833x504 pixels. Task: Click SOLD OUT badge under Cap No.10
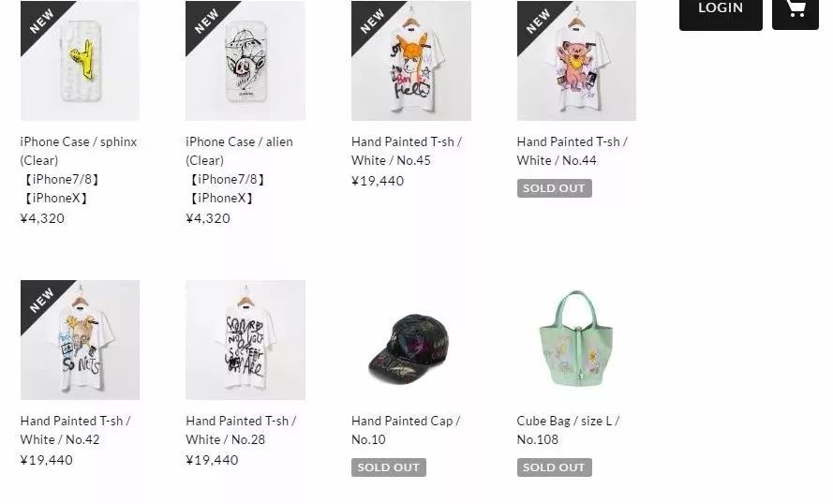coord(388,467)
